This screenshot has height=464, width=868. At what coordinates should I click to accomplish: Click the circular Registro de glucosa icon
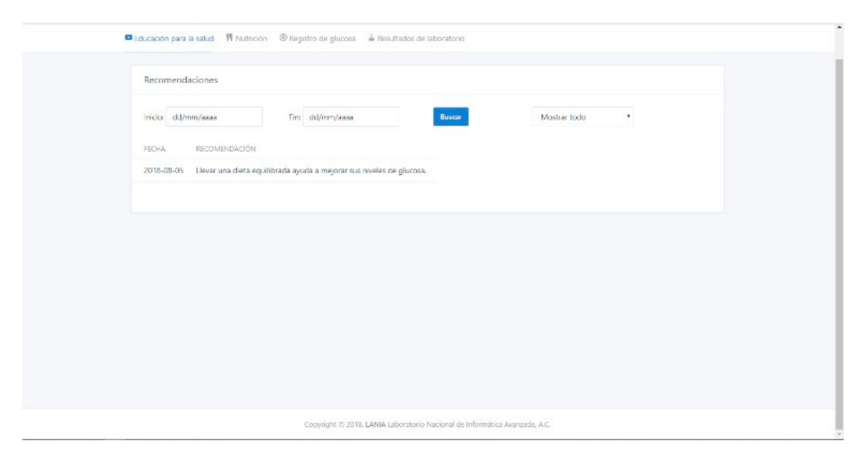tap(283, 38)
